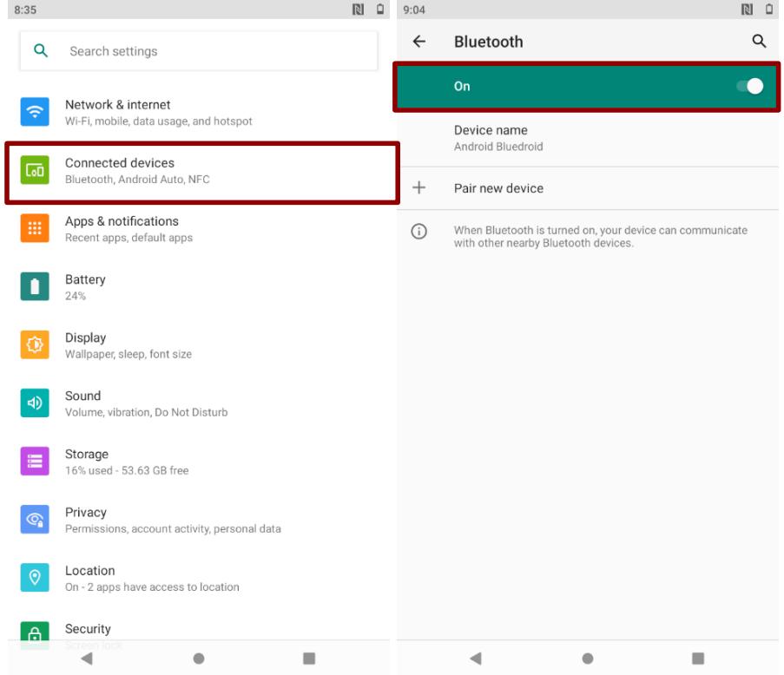Viewport: 784px width, 675px height.
Task: Tap battery status icon on Bluetooth screen
Action: [x=769, y=9]
